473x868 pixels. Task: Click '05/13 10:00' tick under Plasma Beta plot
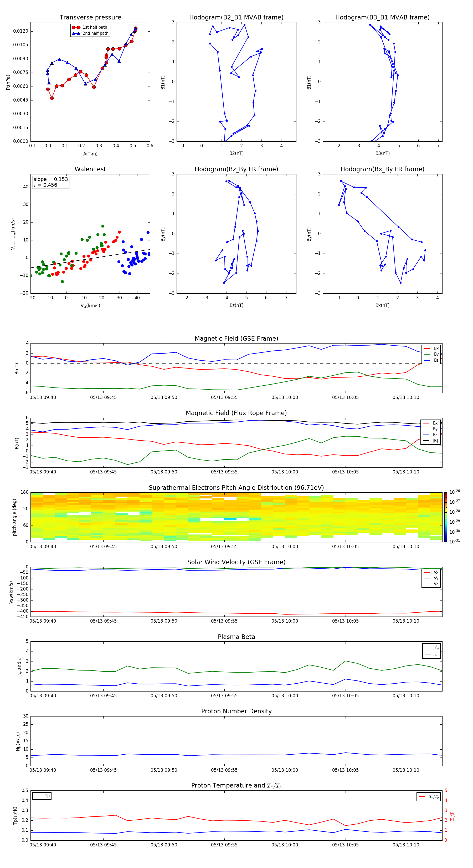285,696
